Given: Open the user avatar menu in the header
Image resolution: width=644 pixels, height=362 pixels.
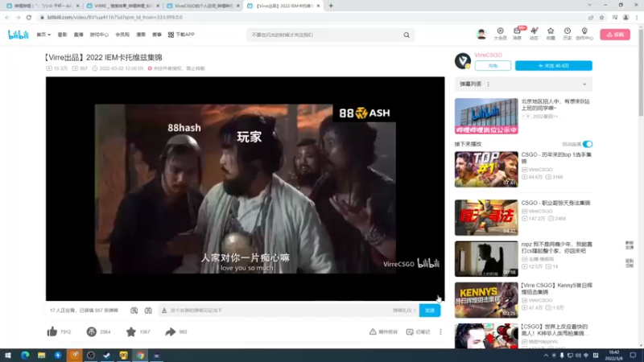Looking at the screenshot, I should [481, 35].
